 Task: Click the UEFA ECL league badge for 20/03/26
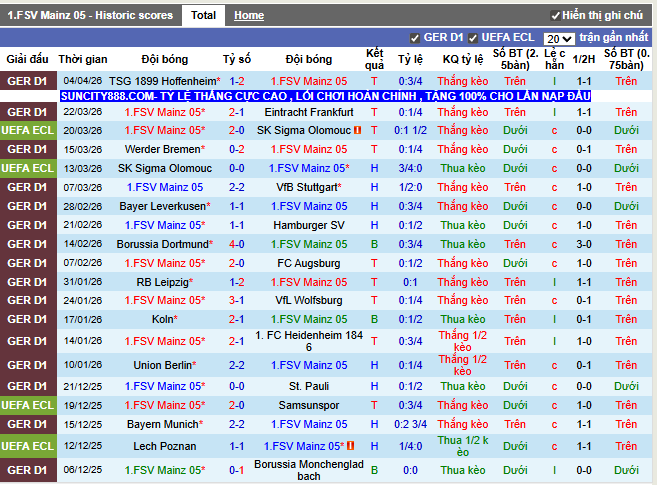coord(28,130)
